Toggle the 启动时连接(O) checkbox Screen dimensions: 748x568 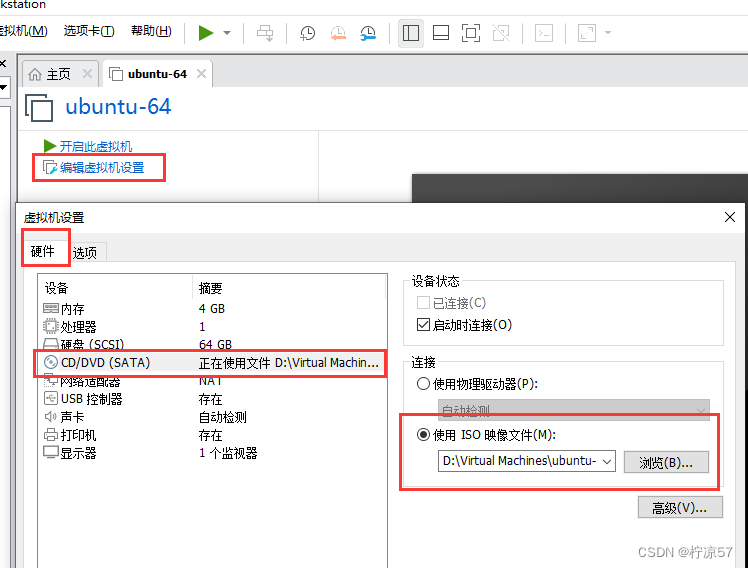423,325
